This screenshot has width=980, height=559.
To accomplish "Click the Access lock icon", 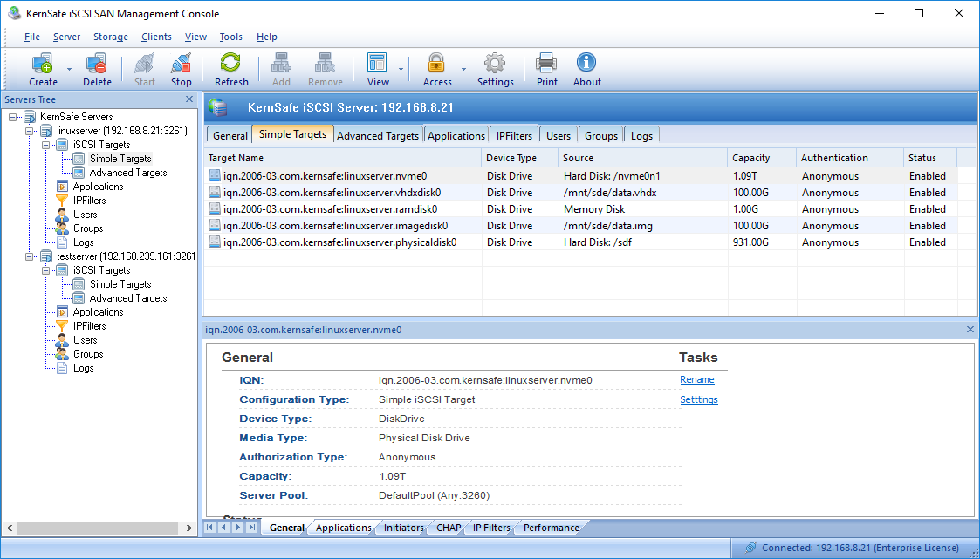I will pyautogui.click(x=436, y=63).
